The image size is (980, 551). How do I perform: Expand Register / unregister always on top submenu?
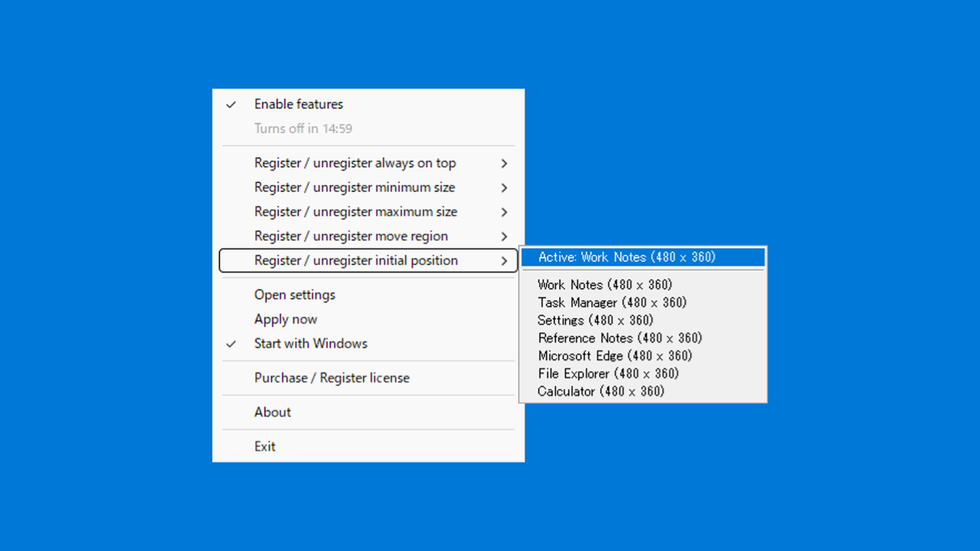[x=368, y=163]
